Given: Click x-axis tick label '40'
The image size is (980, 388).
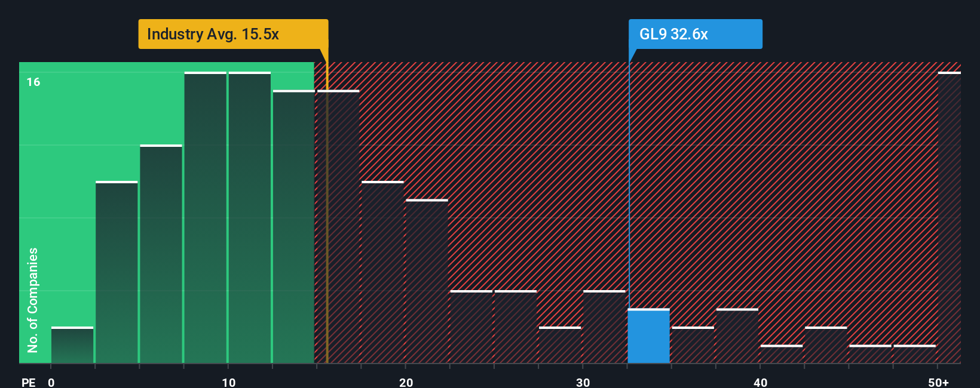Looking at the screenshot, I should pyautogui.click(x=761, y=382).
